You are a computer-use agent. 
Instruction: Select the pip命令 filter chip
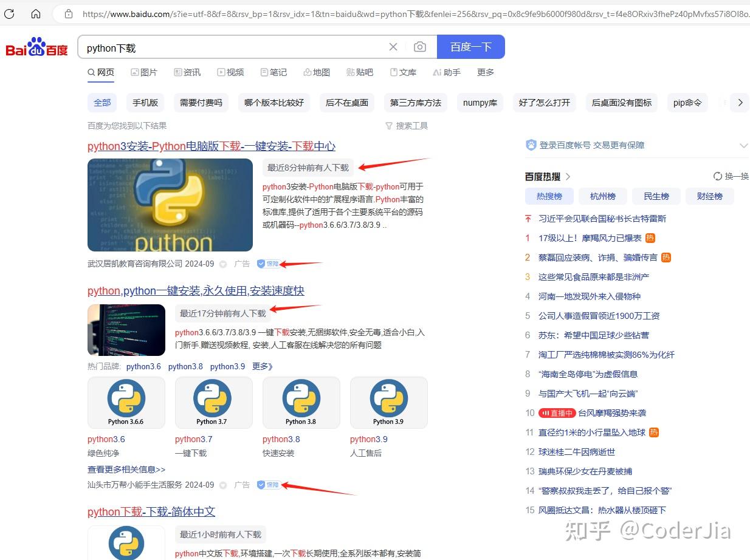687,103
